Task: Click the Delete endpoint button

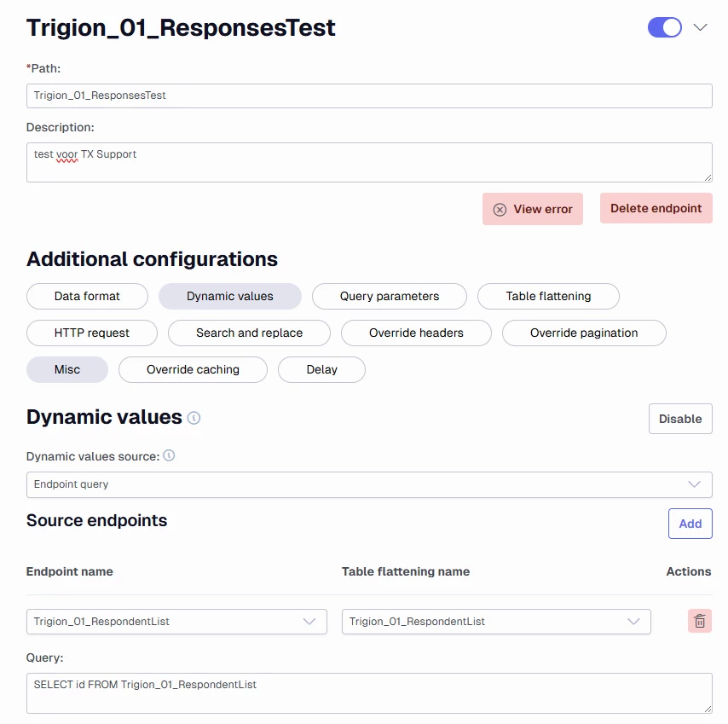Action: tap(656, 209)
